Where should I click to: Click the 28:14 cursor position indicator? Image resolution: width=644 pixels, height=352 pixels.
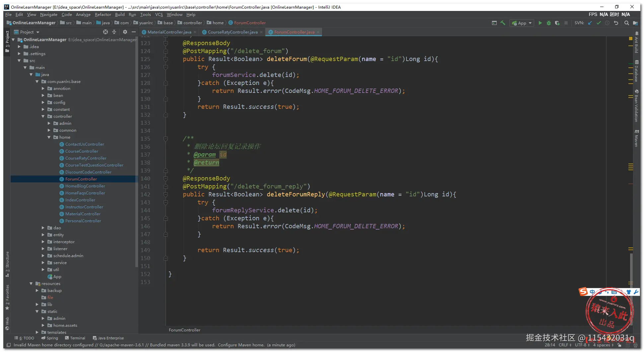click(550, 345)
